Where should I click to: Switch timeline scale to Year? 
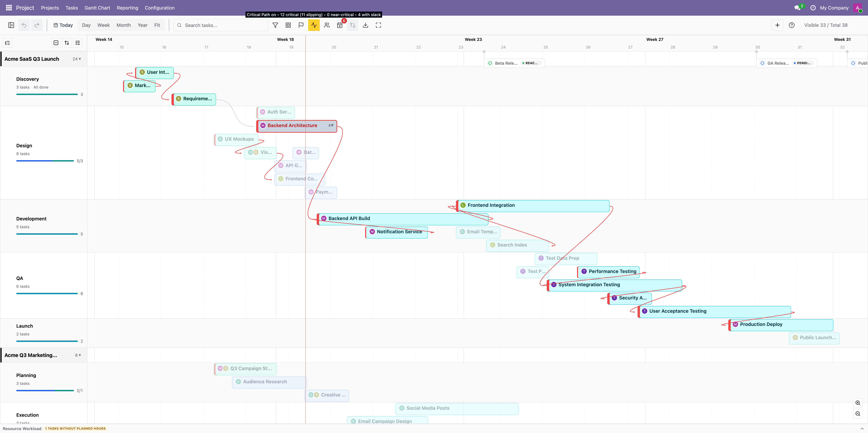143,25
